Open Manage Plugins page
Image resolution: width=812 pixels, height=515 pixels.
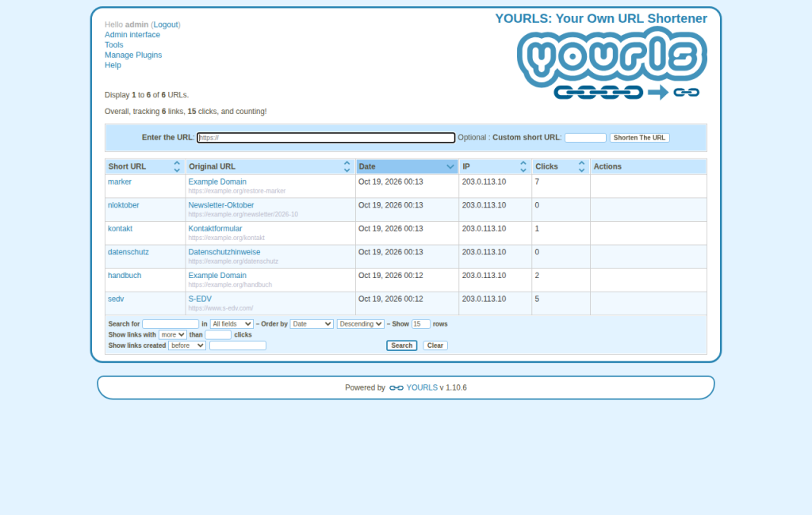133,55
